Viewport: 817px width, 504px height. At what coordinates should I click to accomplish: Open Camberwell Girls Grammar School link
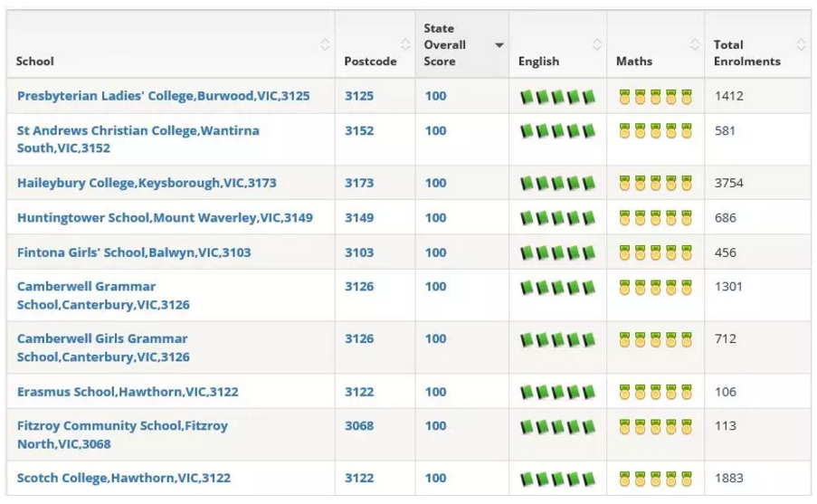tap(103, 347)
